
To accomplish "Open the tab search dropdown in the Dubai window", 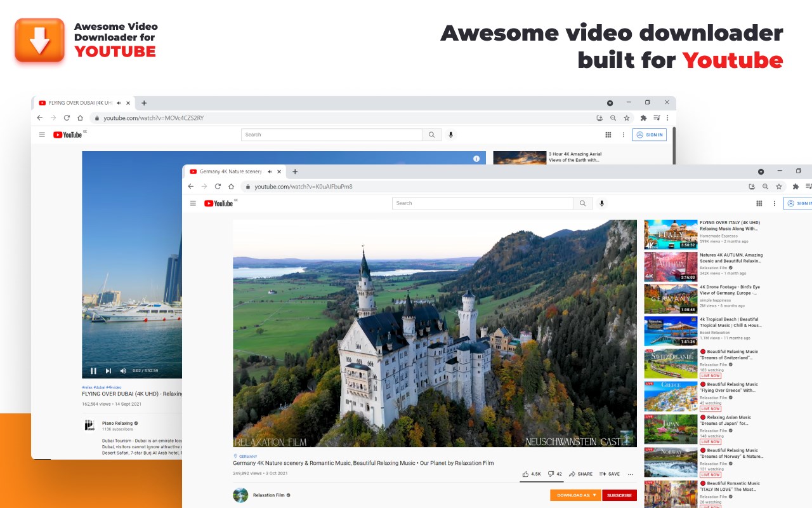I will coord(610,103).
